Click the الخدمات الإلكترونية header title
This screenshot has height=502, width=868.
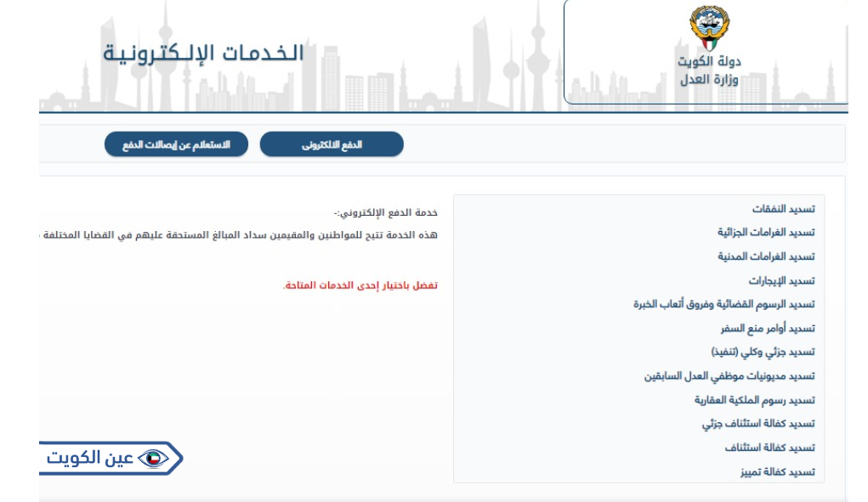coord(203,53)
